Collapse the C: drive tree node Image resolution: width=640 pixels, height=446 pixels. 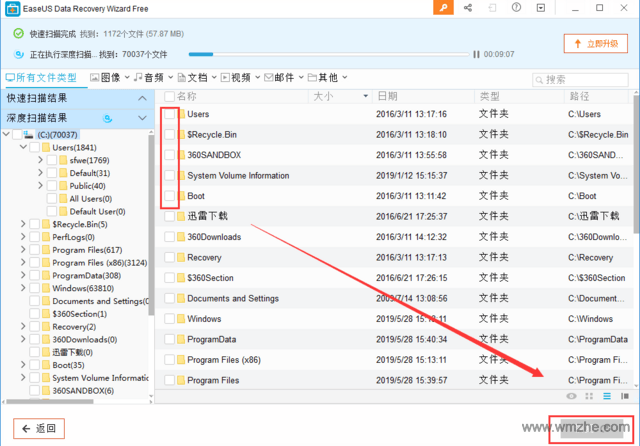6,134
